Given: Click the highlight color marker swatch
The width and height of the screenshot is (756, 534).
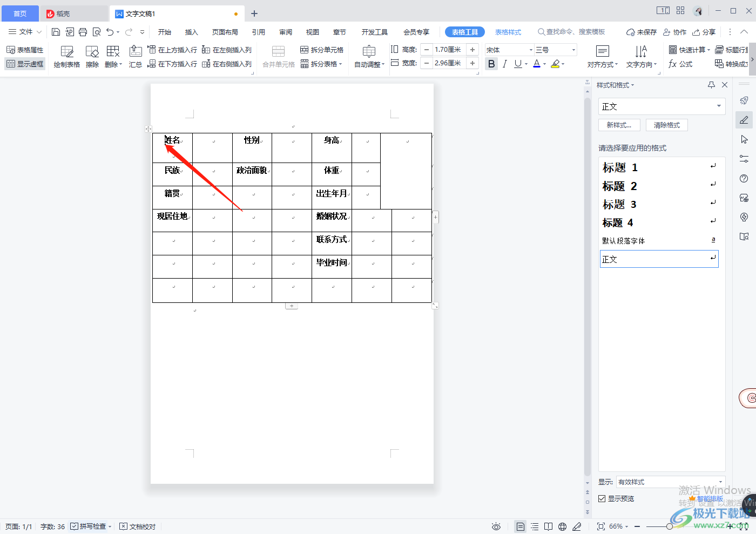Looking at the screenshot, I should pos(555,64).
